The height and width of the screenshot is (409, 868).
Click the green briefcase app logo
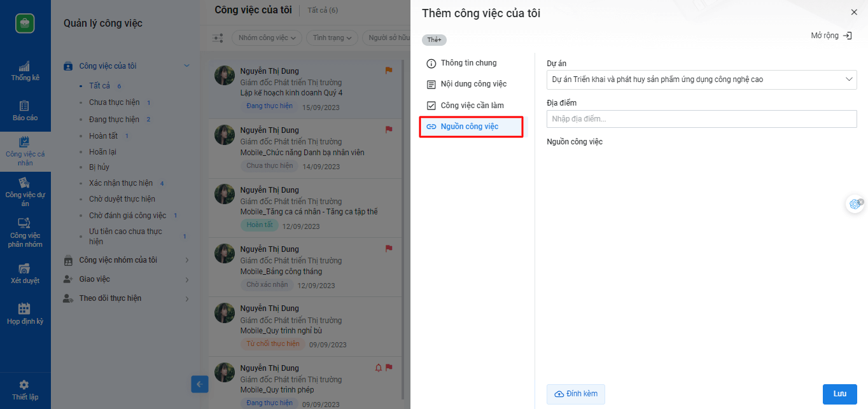point(25,23)
